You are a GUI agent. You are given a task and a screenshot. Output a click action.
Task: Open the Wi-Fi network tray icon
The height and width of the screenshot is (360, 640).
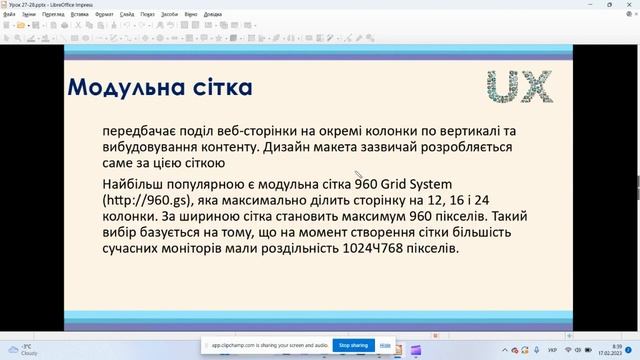568,350
